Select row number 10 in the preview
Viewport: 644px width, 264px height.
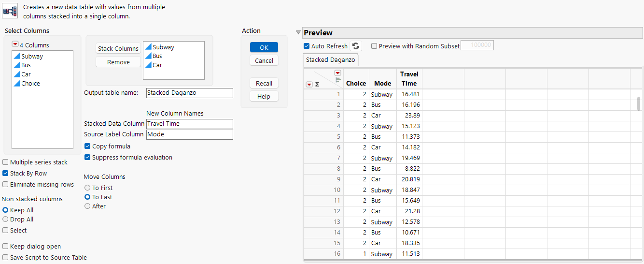click(x=323, y=190)
